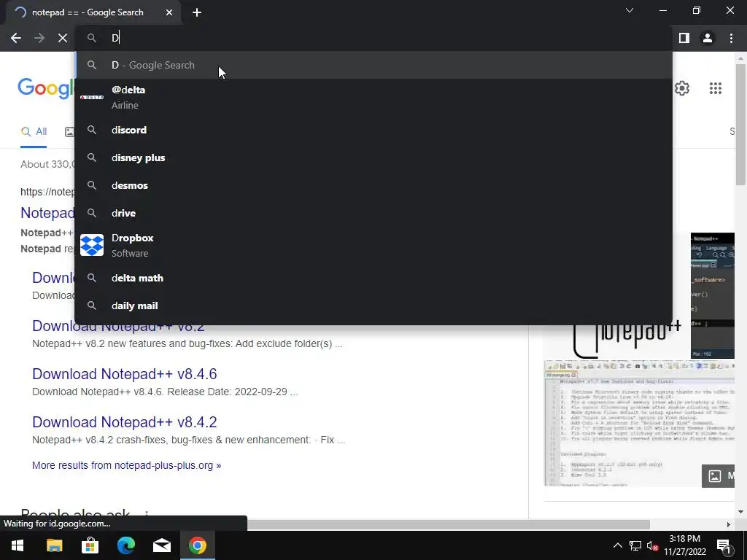
Task: Open the tab search chevron
Action: click(630, 10)
